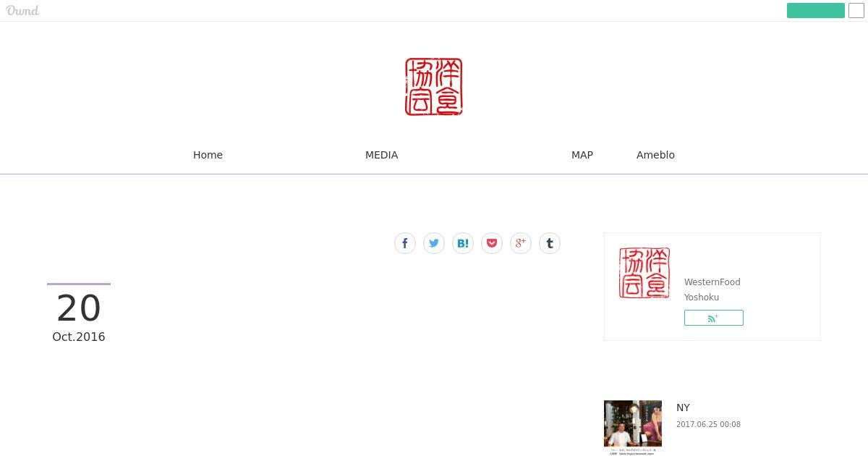
Task: Click the Oct.2016 date label
Action: pos(79,337)
